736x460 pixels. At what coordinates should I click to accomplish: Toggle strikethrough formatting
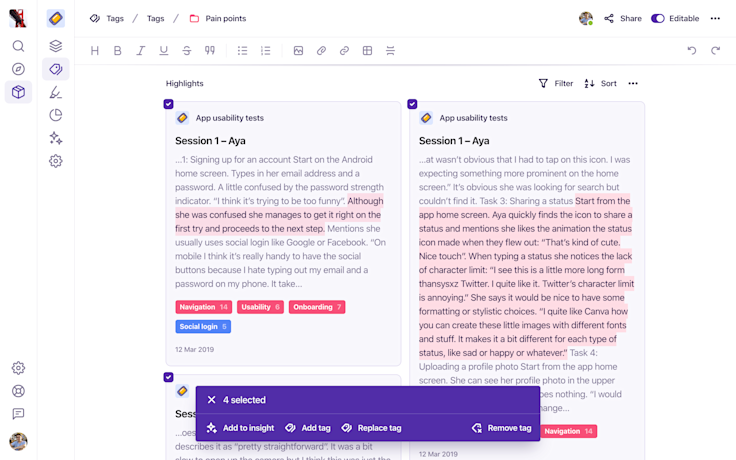(x=187, y=51)
